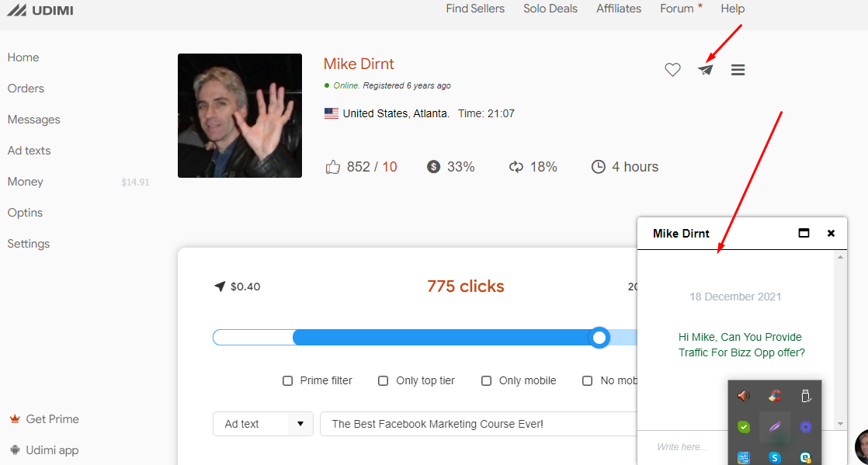Screen dimensions: 868x465
Task: Click the clicks slider handle
Action: tap(599, 337)
